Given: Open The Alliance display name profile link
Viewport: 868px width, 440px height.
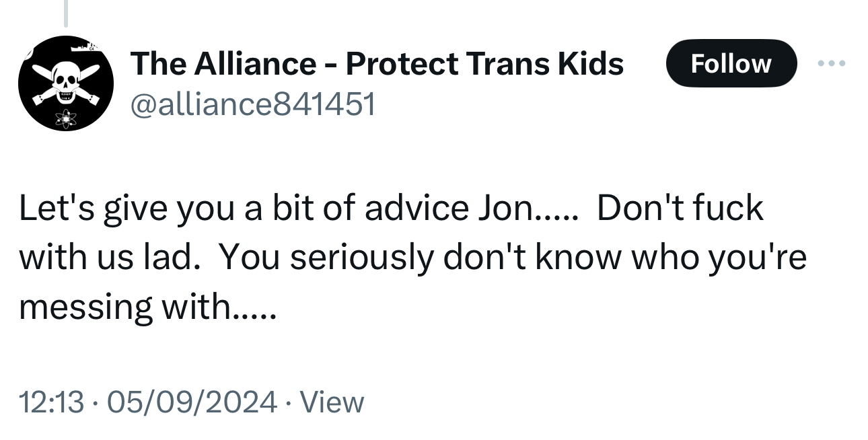Looking at the screenshot, I should point(377,64).
